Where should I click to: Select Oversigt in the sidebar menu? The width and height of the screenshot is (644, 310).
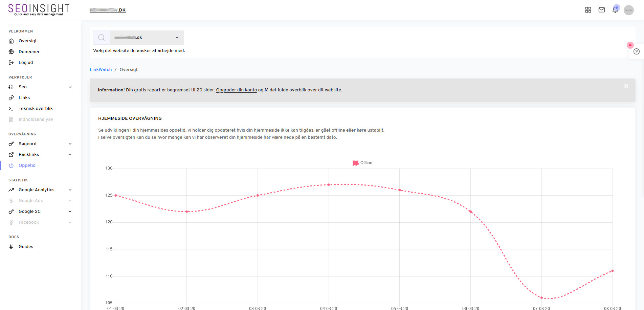[27, 41]
